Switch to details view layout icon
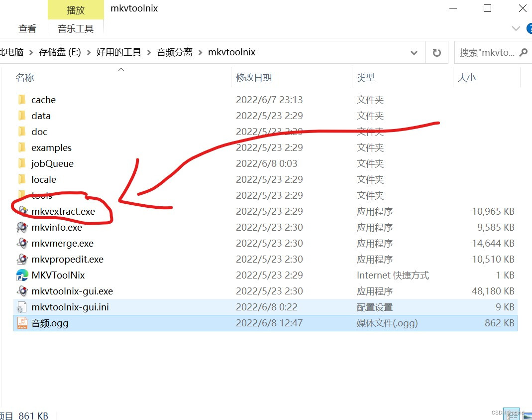The height and width of the screenshot is (420, 532). tap(511, 414)
